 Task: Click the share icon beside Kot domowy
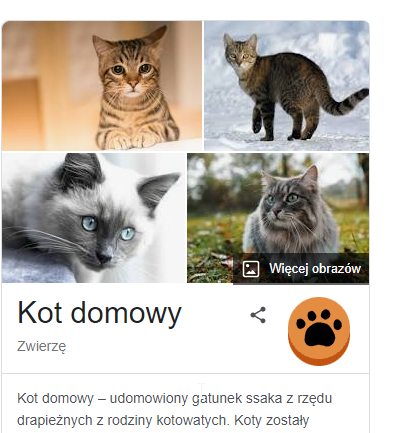coord(258,315)
